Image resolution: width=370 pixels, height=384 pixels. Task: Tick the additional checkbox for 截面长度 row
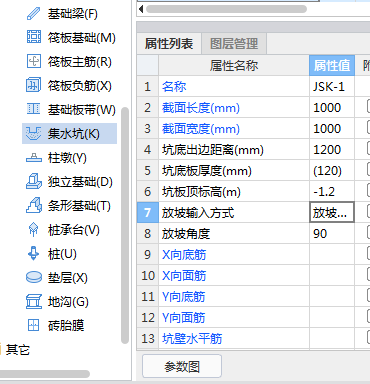[368, 106]
